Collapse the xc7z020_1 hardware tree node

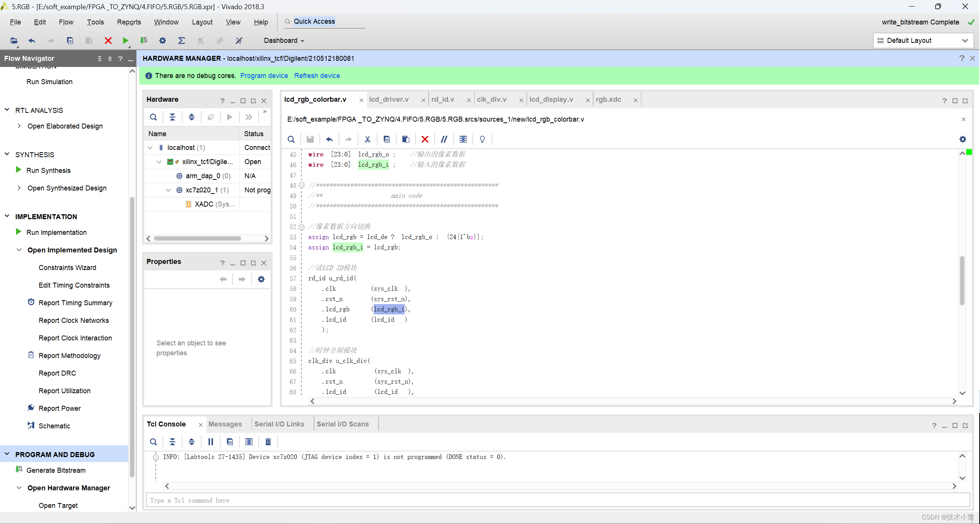168,190
